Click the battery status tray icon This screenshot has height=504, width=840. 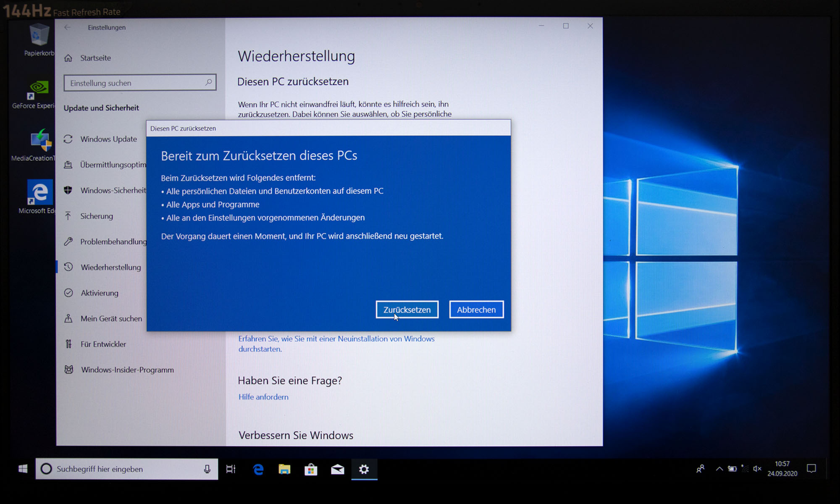pyautogui.click(x=732, y=469)
